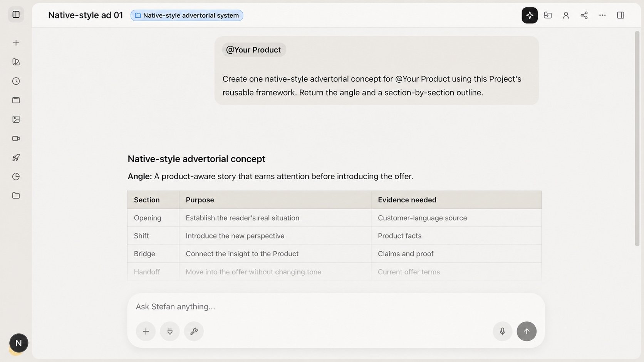This screenshot has width=644, height=362.
Task: Click the Native-style ad 01 title
Action: point(86,15)
